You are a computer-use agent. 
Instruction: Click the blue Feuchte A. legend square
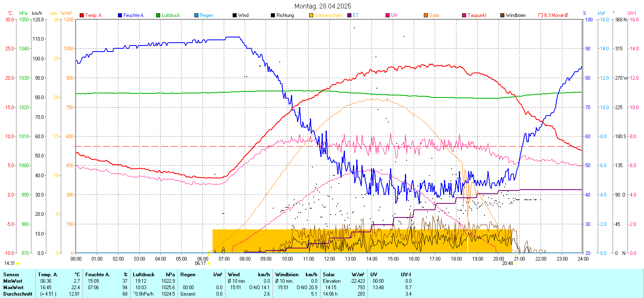coord(120,15)
